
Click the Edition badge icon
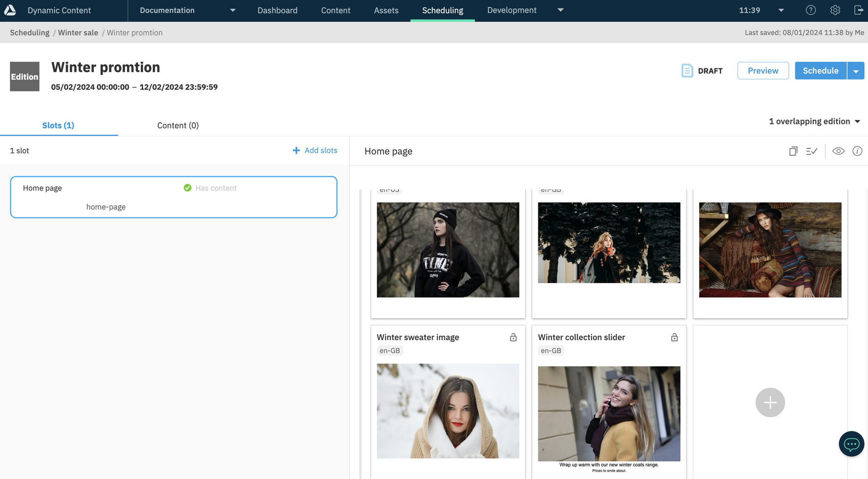pos(24,76)
